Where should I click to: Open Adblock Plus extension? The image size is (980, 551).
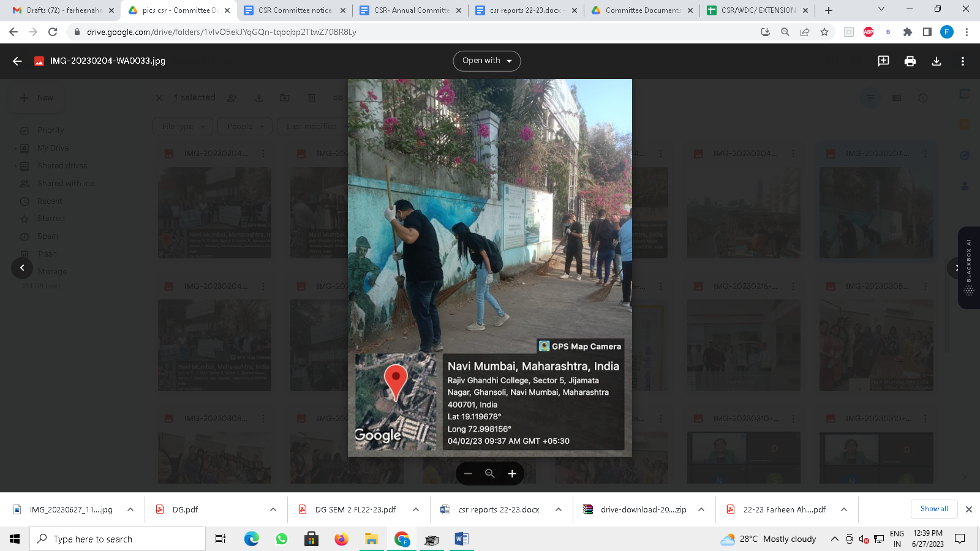point(869,32)
